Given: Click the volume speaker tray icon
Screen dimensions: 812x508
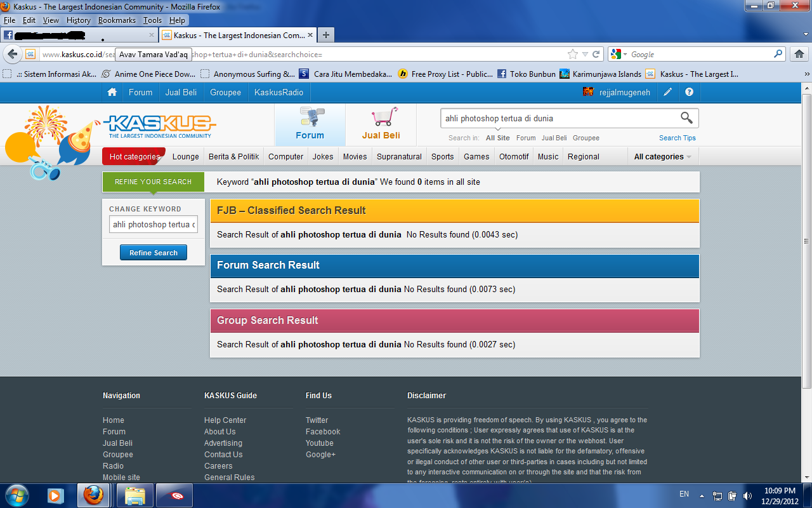Looking at the screenshot, I should (x=747, y=496).
